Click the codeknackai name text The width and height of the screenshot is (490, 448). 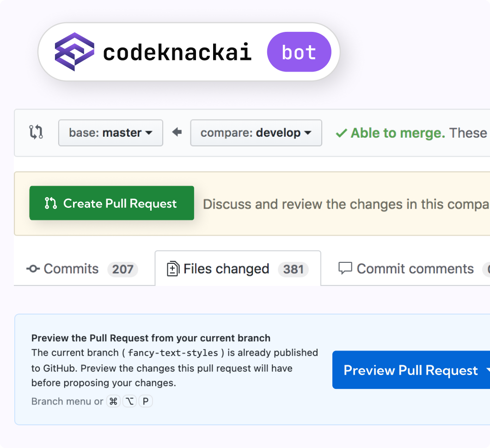pyautogui.click(x=177, y=52)
